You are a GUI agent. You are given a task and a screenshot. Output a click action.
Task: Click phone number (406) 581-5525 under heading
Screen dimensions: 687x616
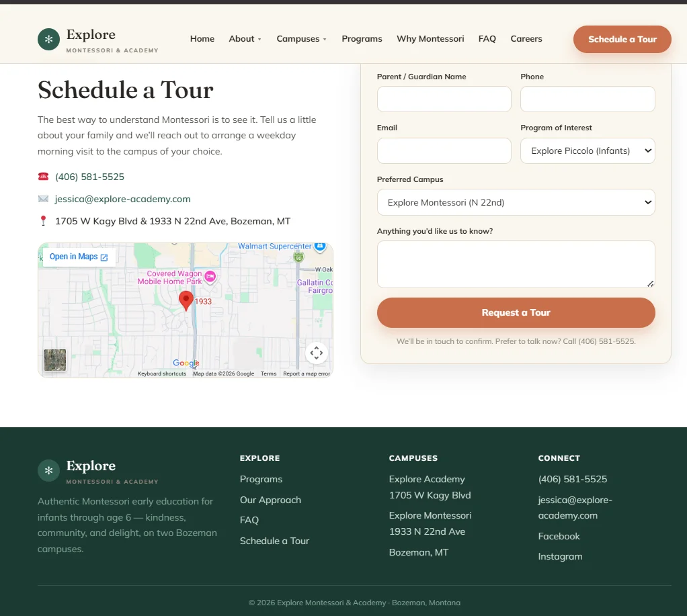[x=89, y=177]
